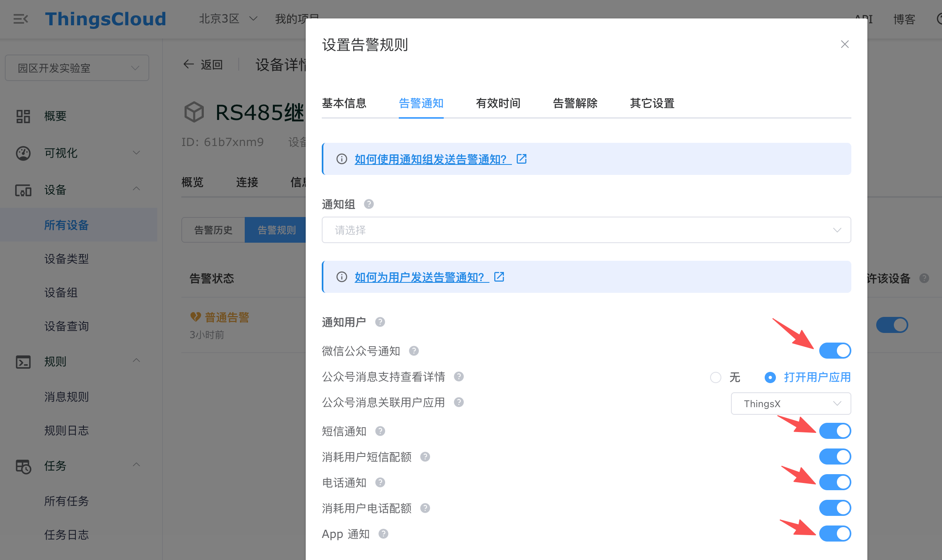Screen dimensions: 942x560
Task: Toggle the 消耗用户电话配额 switch
Action: coord(835,508)
